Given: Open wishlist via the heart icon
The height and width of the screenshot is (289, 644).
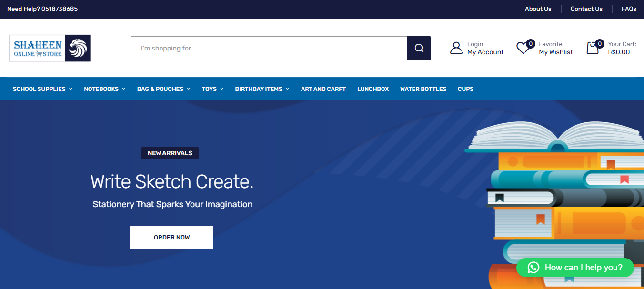Looking at the screenshot, I should (x=523, y=48).
